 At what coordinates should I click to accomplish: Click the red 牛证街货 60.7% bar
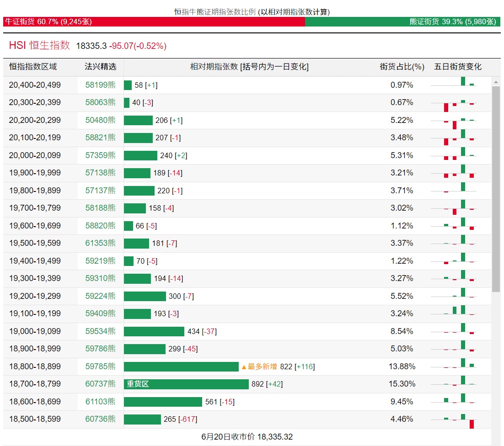[x=154, y=21]
